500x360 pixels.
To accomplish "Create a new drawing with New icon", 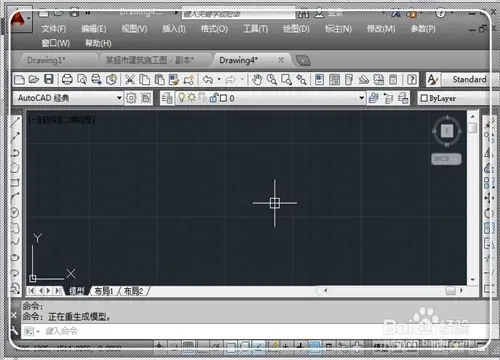I will 19,80.
